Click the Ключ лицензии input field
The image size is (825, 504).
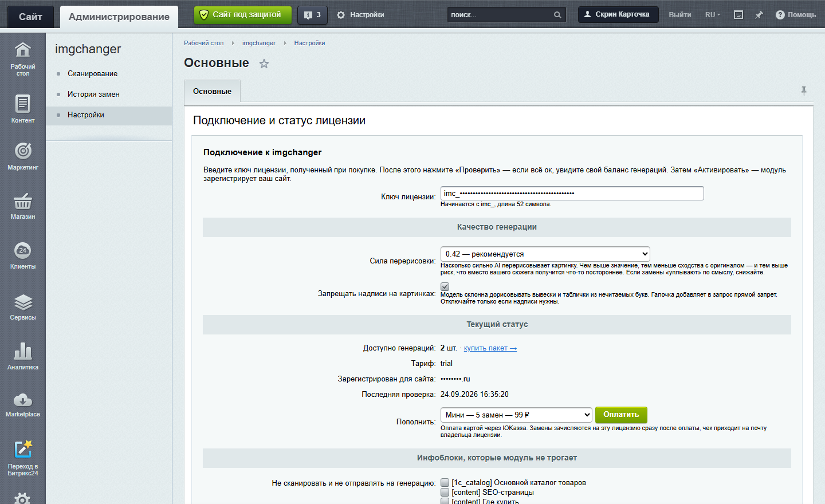[572, 194]
